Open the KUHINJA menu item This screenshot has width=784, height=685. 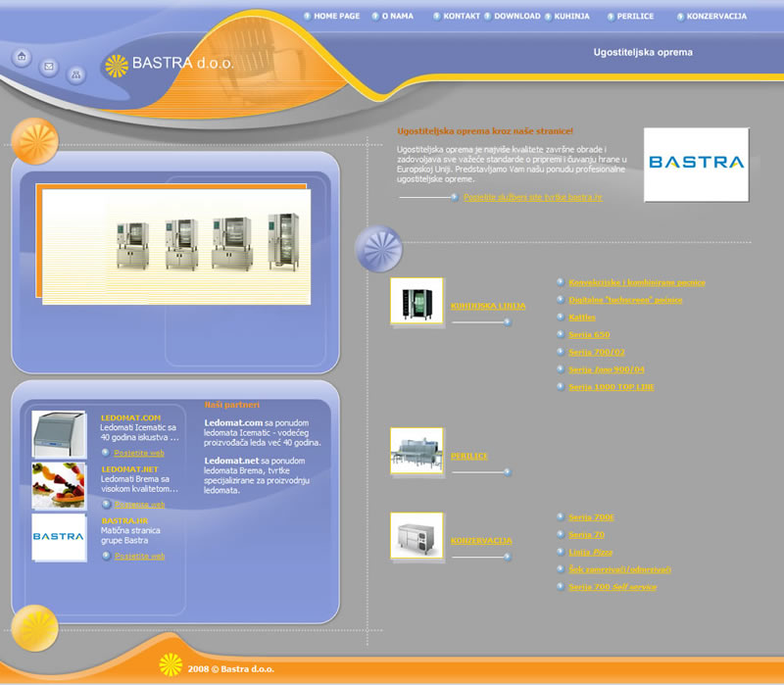[x=571, y=16]
